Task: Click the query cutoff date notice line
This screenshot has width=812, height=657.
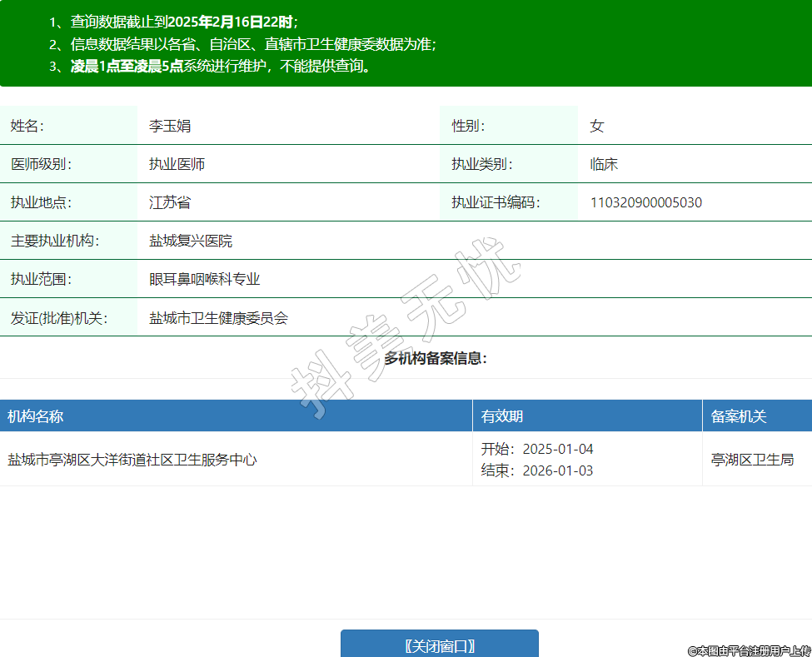Action: coord(183,22)
